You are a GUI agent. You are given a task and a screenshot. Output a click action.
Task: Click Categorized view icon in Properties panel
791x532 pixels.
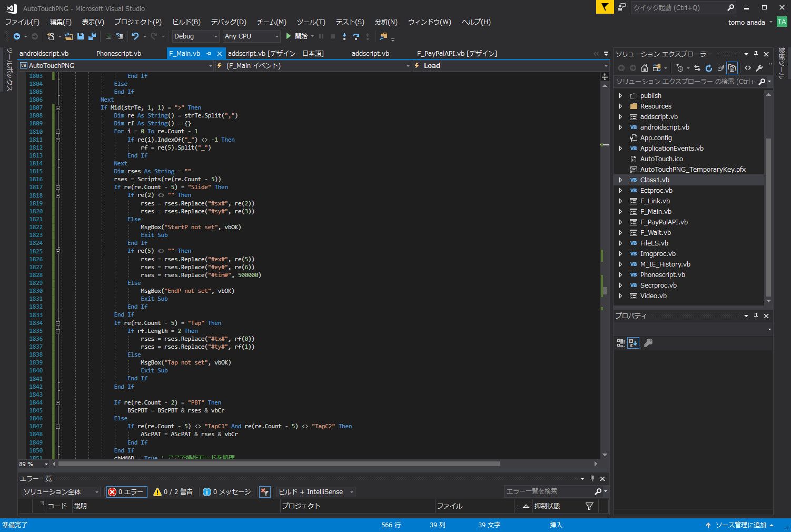[x=621, y=343]
